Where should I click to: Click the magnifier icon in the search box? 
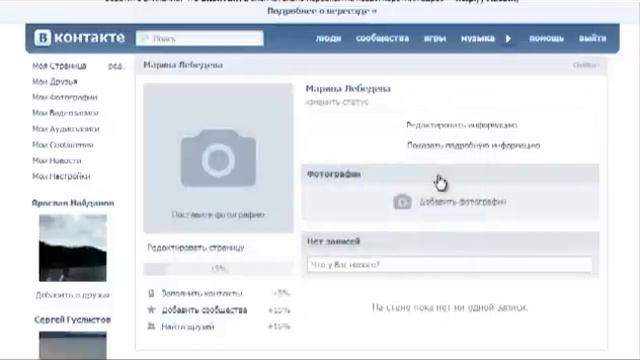[144, 39]
